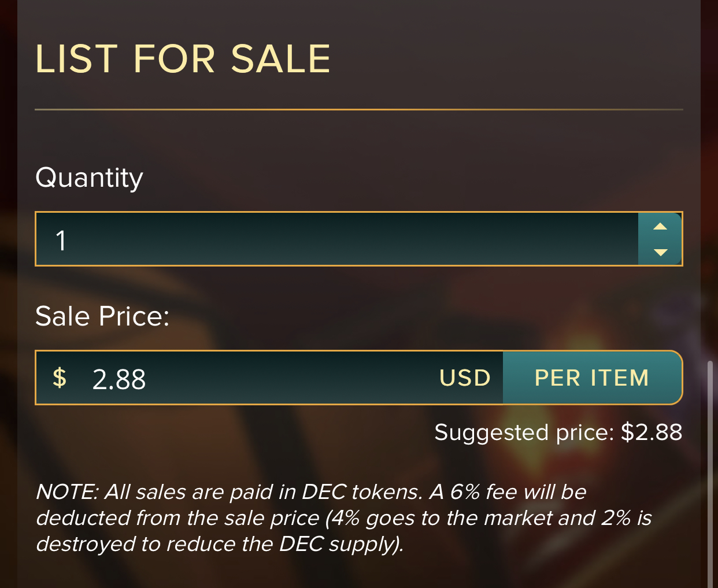
Task: Click the vertical scrollbar on the right
Action: (x=710, y=463)
